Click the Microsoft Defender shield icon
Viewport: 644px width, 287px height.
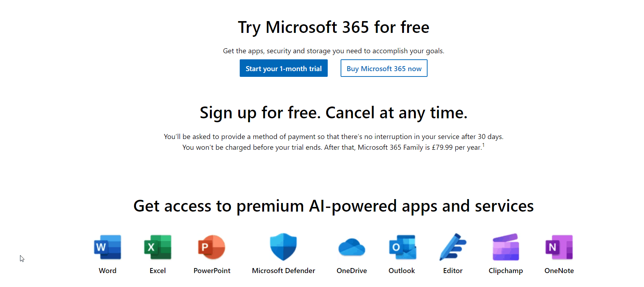pyautogui.click(x=283, y=247)
